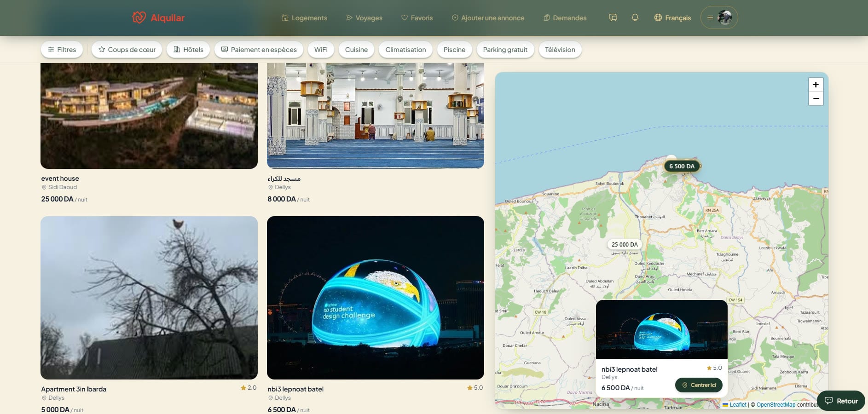Click the user profile avatar
The width and height of the screenshot is (868, 414).
pyautogui.click(x=725, y=17)
